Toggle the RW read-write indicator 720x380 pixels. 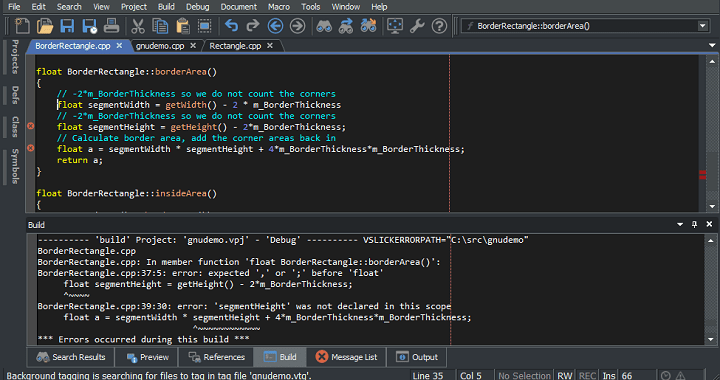point(564,375)
